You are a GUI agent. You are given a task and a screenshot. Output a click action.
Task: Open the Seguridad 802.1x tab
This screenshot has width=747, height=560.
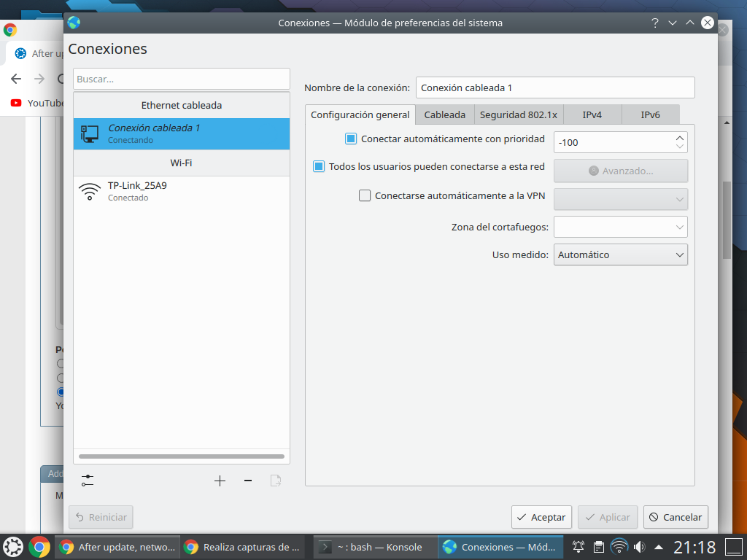[518, 114]
